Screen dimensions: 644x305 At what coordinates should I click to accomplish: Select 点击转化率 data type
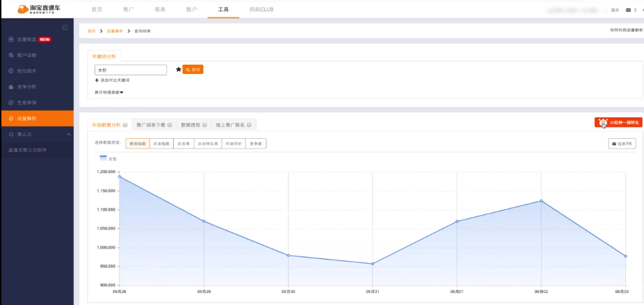pyautogui.click(x=208, y=144)
